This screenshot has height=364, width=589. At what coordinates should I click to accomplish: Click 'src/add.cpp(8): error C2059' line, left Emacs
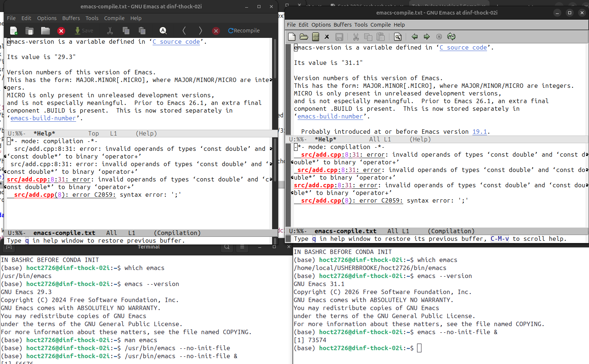[x=94, y=195]
